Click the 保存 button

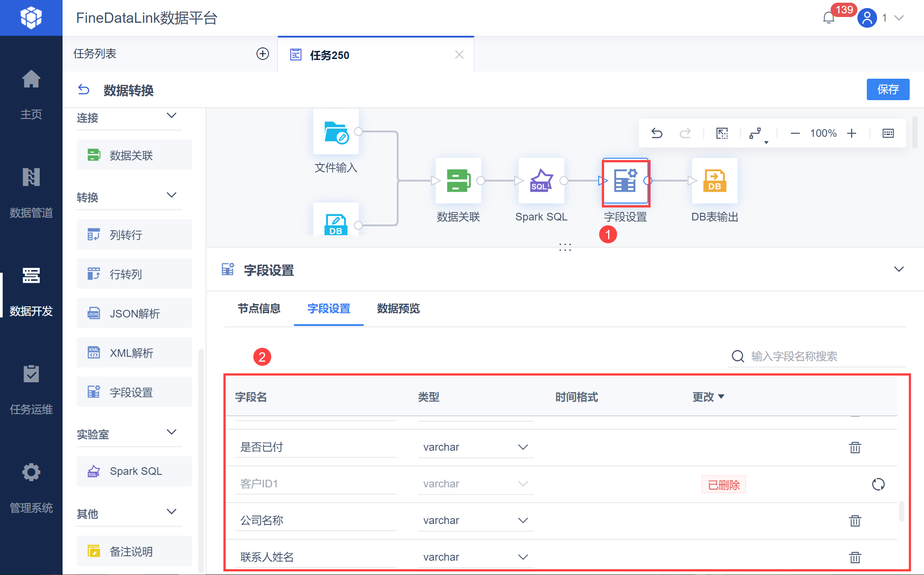[x=887, y=89]
